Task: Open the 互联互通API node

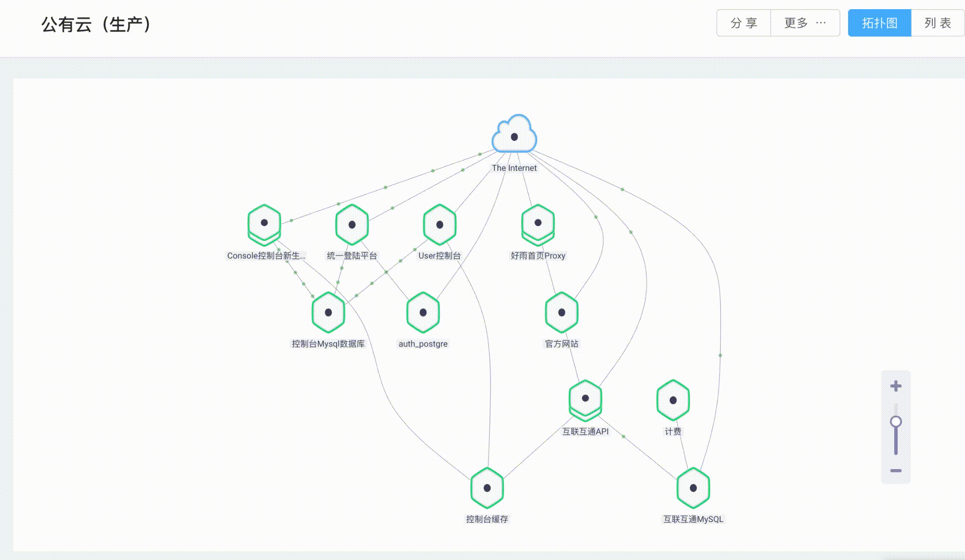Action: click(585, 399)
